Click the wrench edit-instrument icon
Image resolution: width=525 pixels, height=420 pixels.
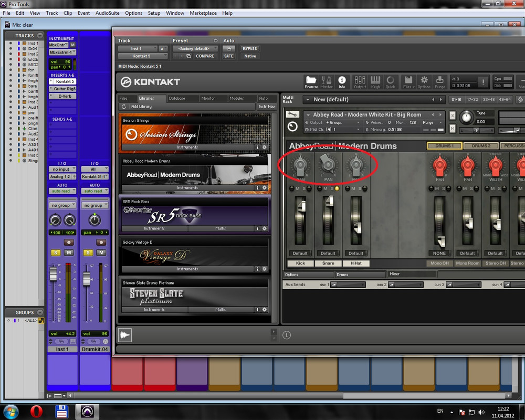coord(292,114)
